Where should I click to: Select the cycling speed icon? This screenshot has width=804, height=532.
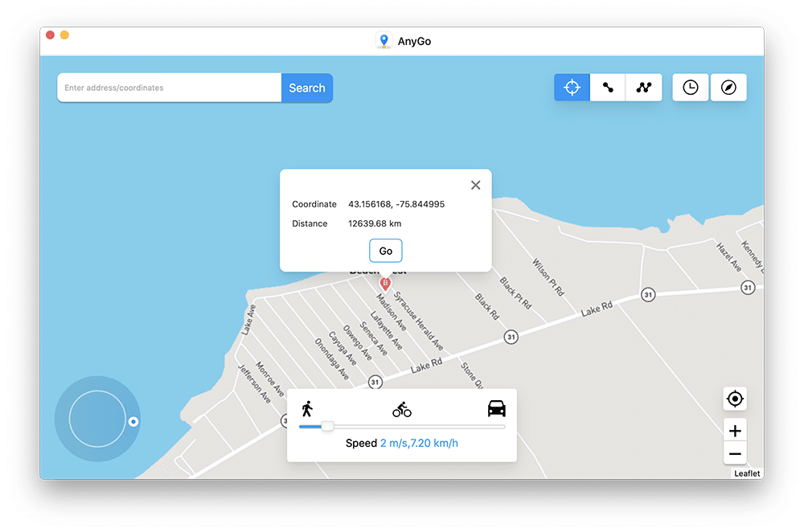click(x=402, y=410)
